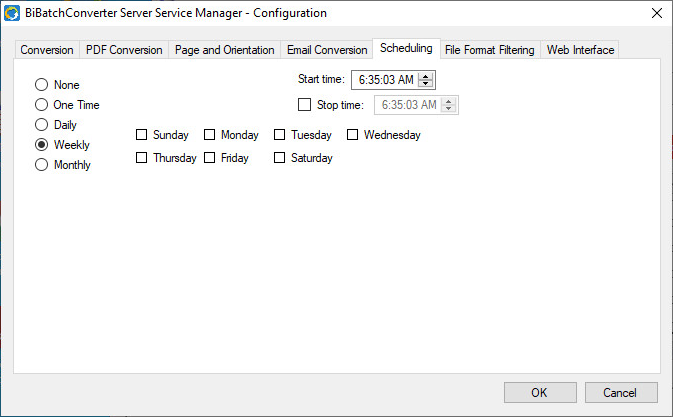673x417 pixels.
Task: Enable the Stop time checkbox
Action: click(305, 105)
